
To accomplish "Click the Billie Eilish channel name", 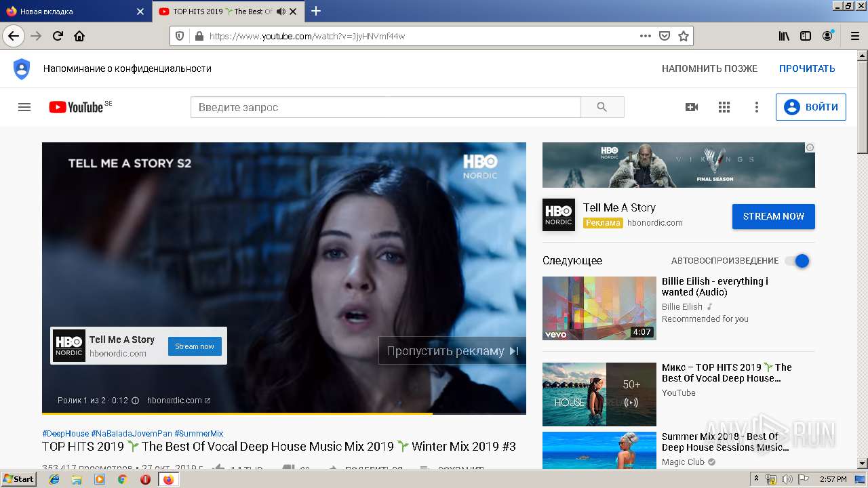I will pyautogui.click(x=682, y=306).
